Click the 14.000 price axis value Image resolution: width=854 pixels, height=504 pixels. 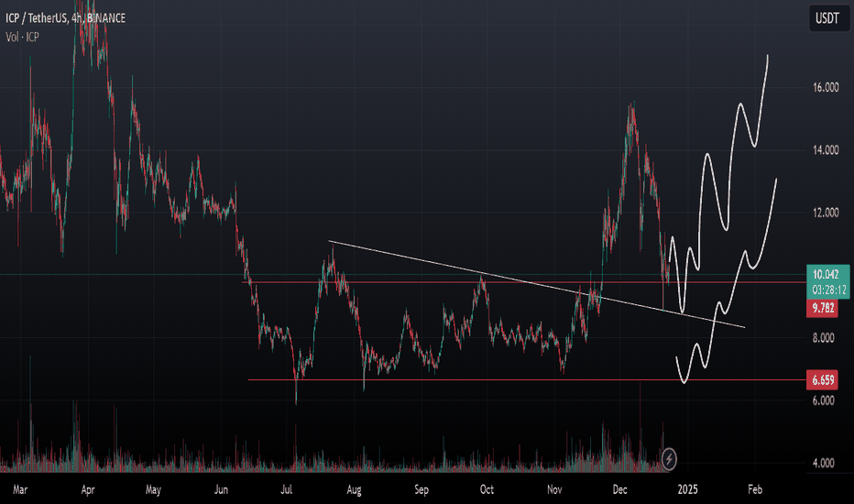826,150
